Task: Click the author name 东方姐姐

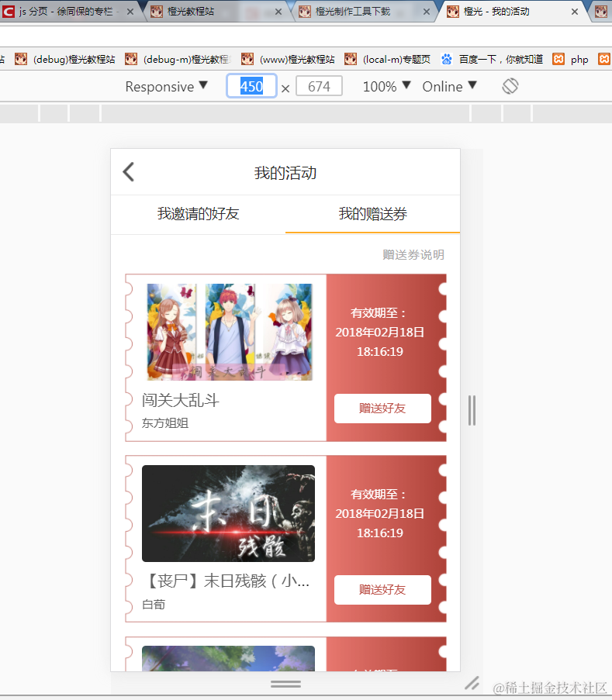Action: click(x=165, y=422)
